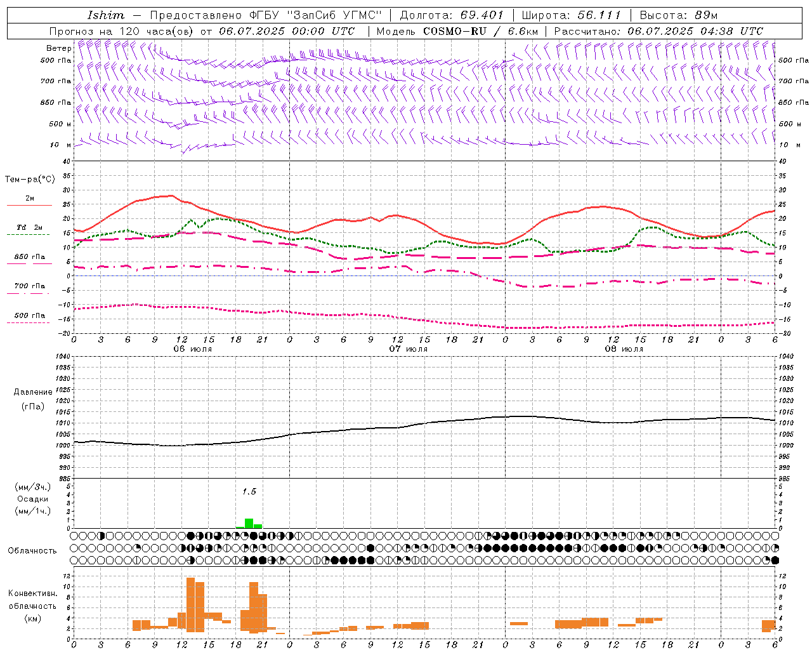Click the "(мм/3ч.)" precipitation unit label
This screenshot has height=650, width=812.
tap(32, 487)
